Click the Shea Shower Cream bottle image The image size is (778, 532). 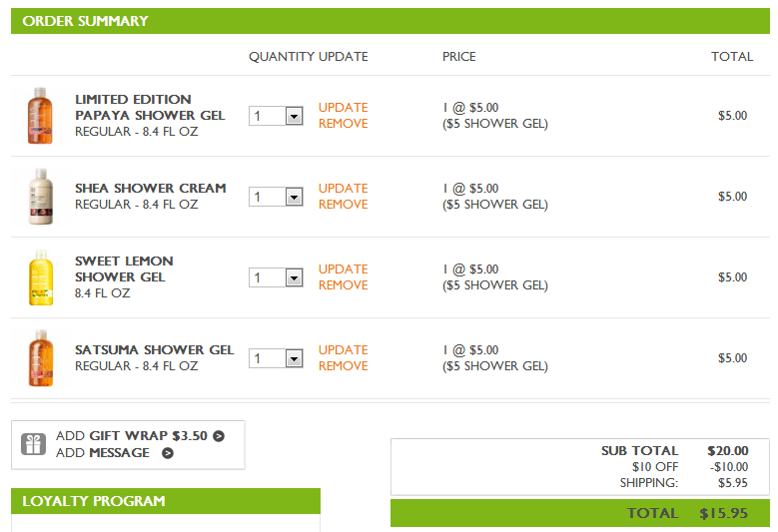coord(39,197)
